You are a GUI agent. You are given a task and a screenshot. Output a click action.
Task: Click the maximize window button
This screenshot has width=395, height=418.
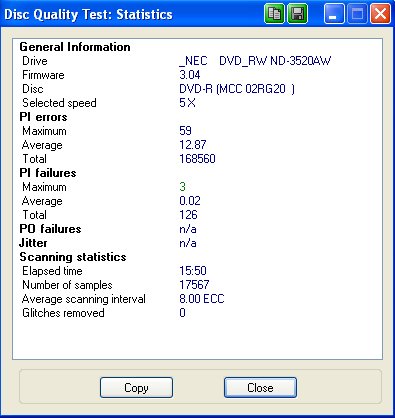coord(357,14)
